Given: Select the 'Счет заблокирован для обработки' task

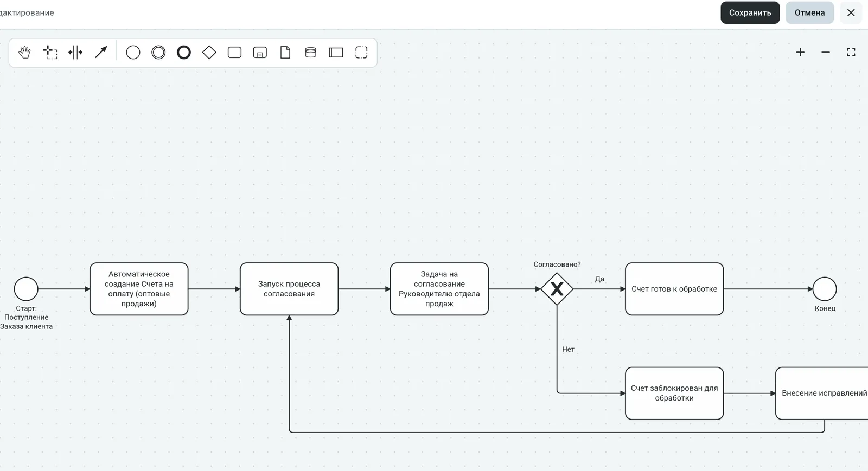Looking at the screenshot, I should (x=674, y=393).
